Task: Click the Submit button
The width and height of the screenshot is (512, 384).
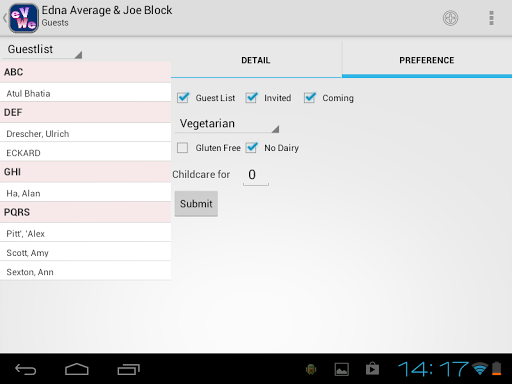Action: [x=196, y=204]
